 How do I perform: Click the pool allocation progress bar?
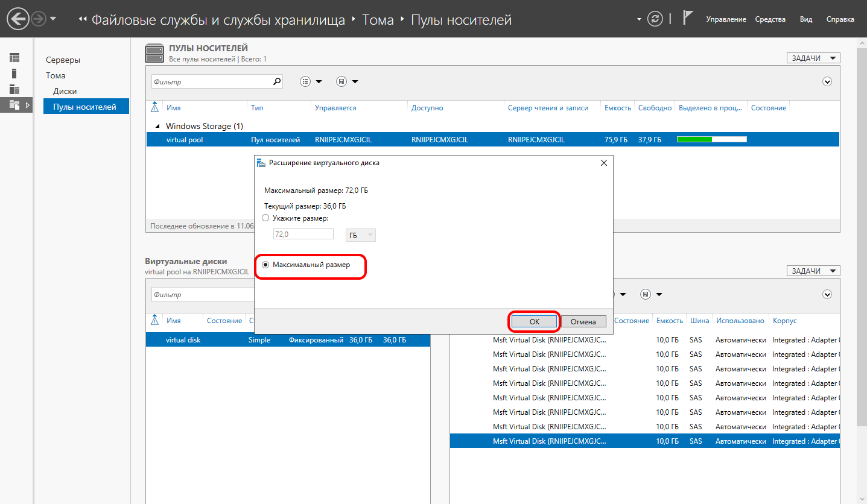point(711,140)
